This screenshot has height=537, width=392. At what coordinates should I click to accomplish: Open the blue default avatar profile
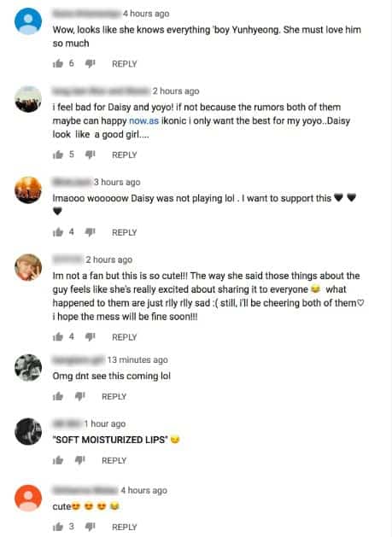click(28, 21)
